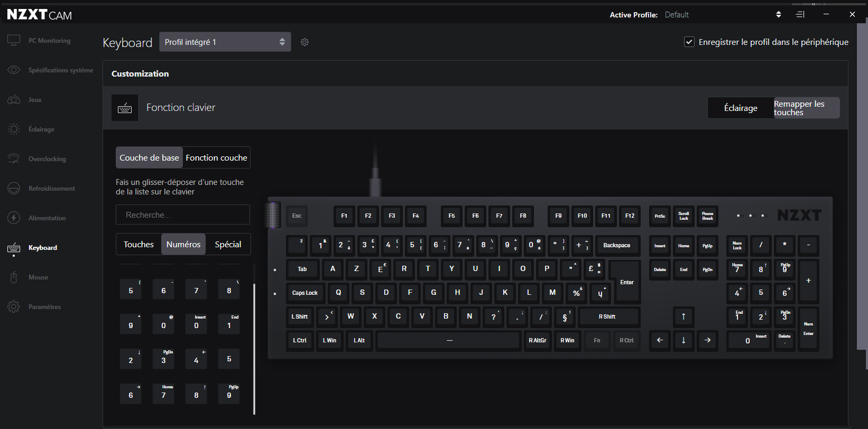Switch to the Spécial tab
The image size is (868, 429).
pos(228,245)
